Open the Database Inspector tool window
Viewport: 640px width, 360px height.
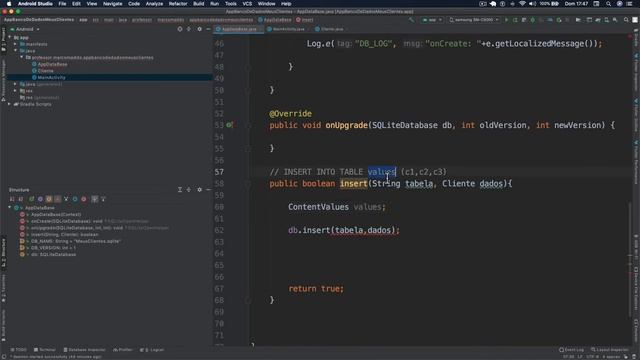(x=84, y=350)
